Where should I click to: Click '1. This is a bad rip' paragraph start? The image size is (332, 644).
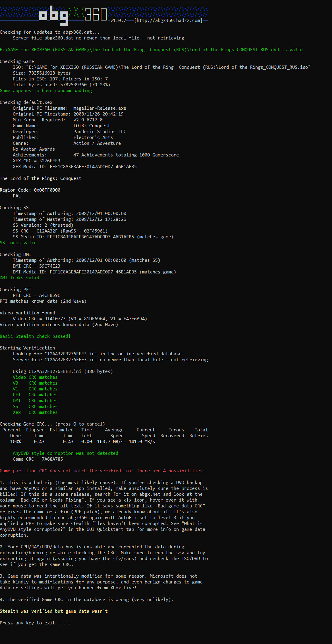101,483
